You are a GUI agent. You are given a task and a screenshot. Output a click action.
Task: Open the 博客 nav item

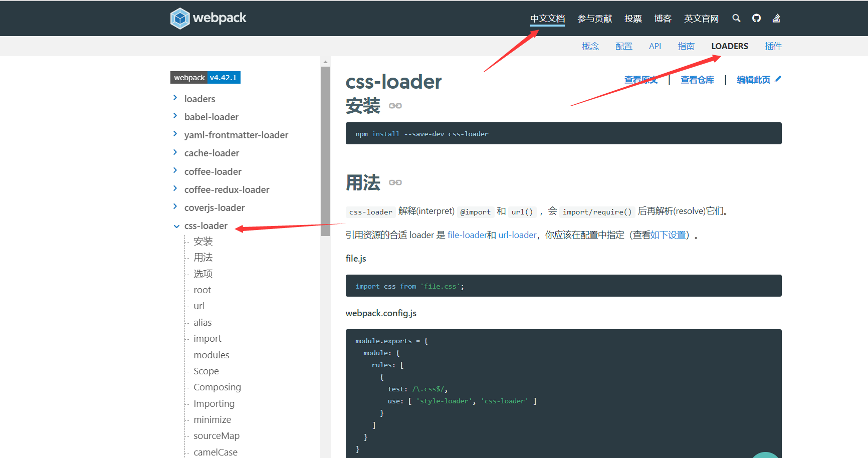tap(663, 19)
